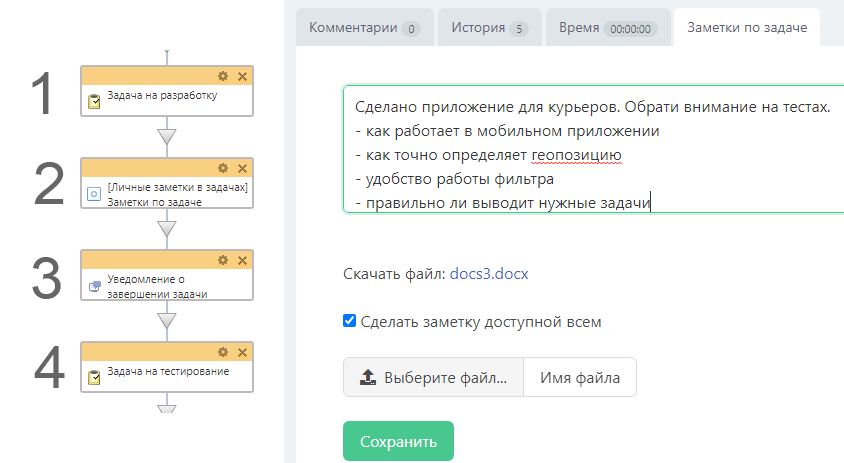This screenshot has width=844, height=463.
Task: Select "[Личные заметки в задачах]" block label
Action: [x=177, y=187]
